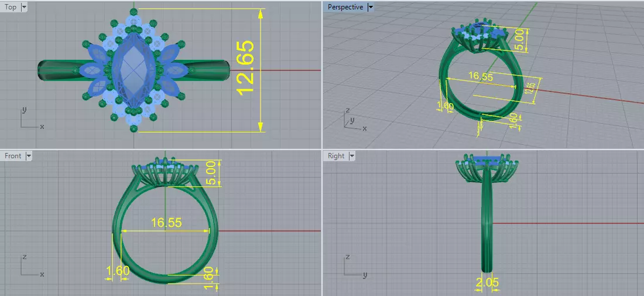Image resolution: width=644 pixels, height=296 pixels.
Task: Select the 16.55 dimension in Front view
Action: [x=166, y=222]
